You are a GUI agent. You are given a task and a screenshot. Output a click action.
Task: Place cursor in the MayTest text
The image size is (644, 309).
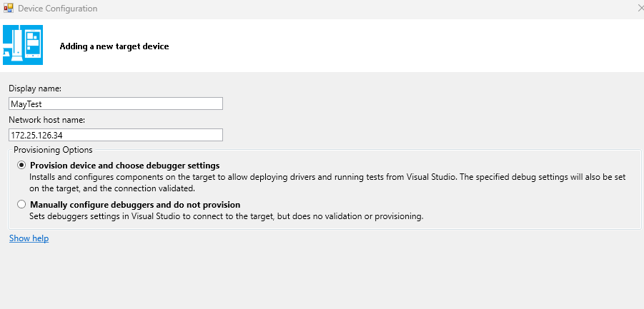26,104
